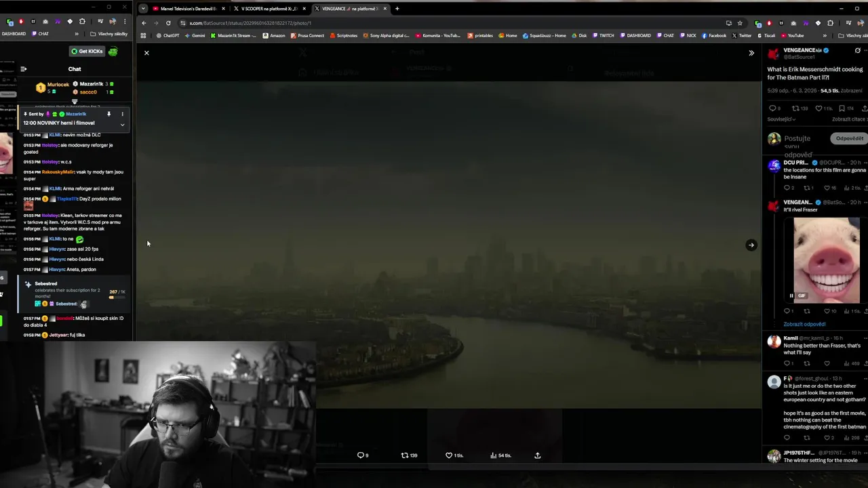
Task: Go back in browser history
Action: coord(144,23)
